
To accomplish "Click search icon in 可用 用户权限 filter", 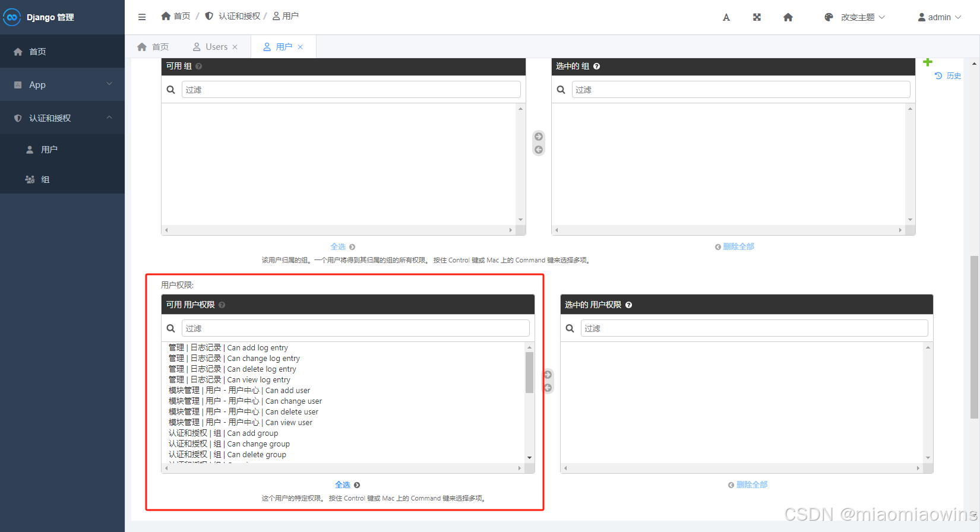I will pyautogui.click(x=171, y=328).
